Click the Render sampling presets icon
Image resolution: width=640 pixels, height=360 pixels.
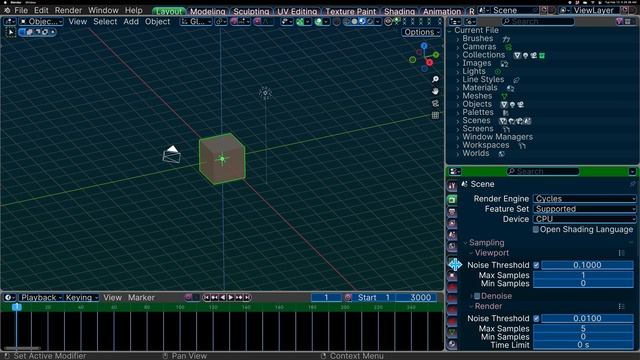(x=621, y=306)
